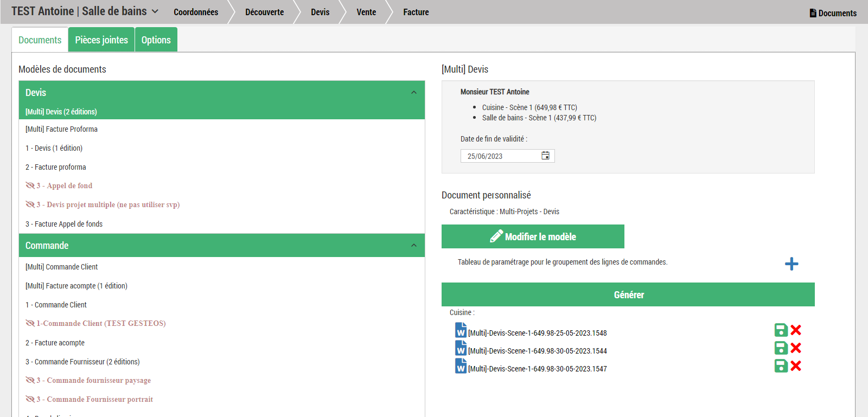Collapse the Commande section
Image resolution: width=868 pixels, height=417 pixels.
pos(414,246)
